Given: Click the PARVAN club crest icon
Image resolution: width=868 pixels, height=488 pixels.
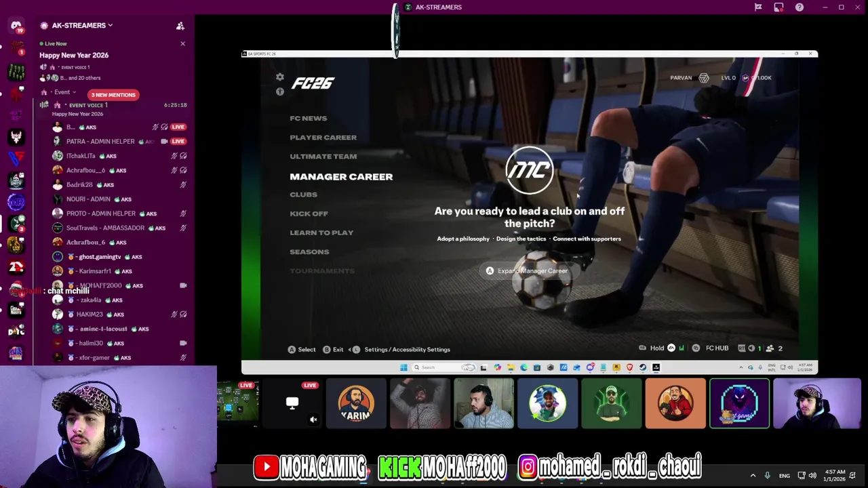Looking at the screenshot, I should 704,78.
